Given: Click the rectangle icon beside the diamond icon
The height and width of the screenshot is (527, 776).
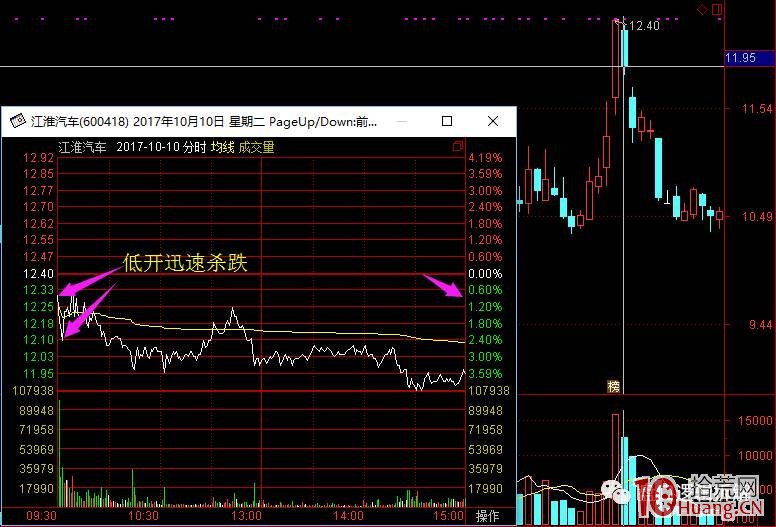Looking at the screenshot, I should pos(717,9).
